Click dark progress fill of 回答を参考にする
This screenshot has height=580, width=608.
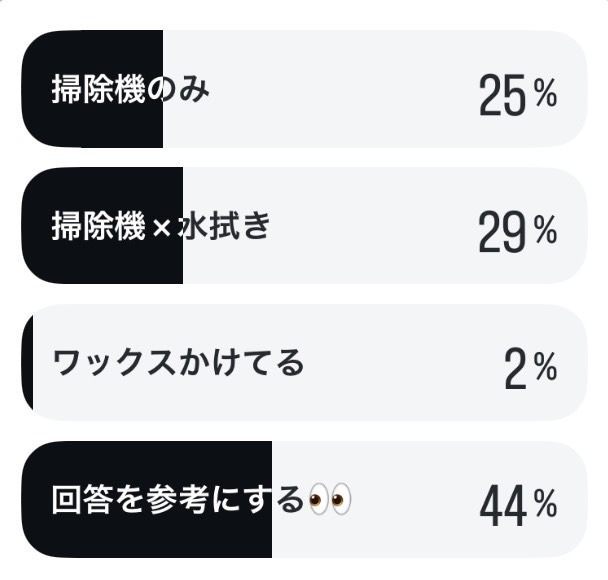click(147, 499)
